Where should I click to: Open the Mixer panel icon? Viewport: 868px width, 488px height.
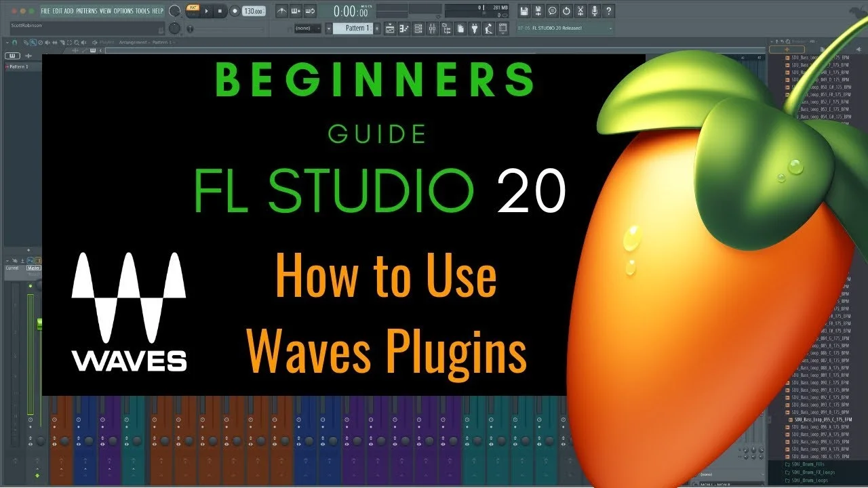pos(432,28)
